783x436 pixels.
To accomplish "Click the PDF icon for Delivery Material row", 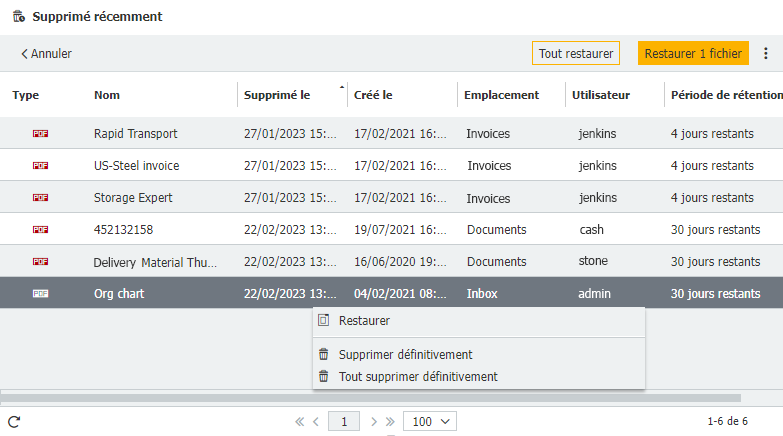I will pos(40,261).
